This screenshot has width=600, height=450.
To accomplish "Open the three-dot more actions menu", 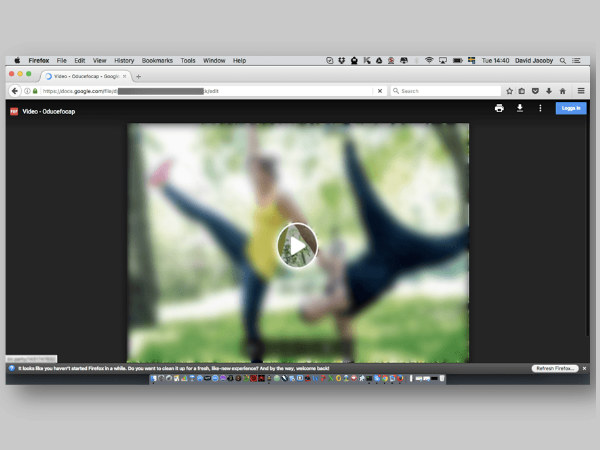I will [540, 108].
